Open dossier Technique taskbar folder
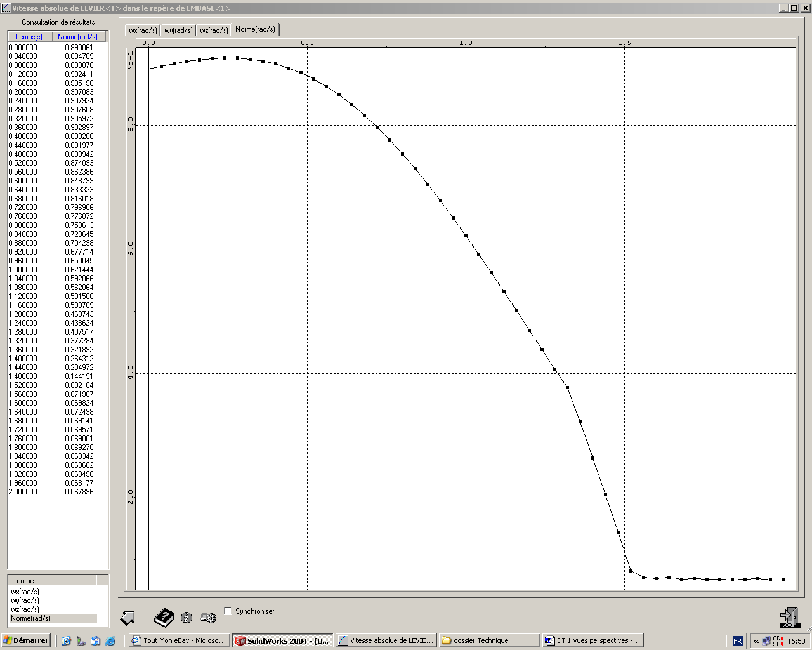 pos(490,641)
